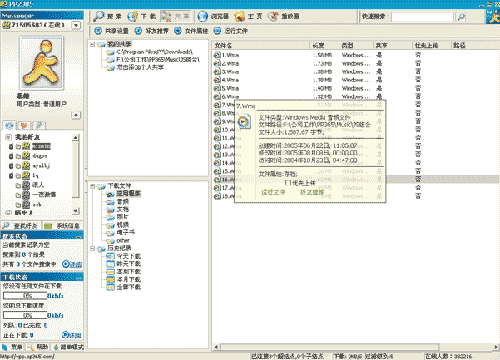500x360 pixels.
Task: Open the 播放器 media player
Action: tap(284, 16)
